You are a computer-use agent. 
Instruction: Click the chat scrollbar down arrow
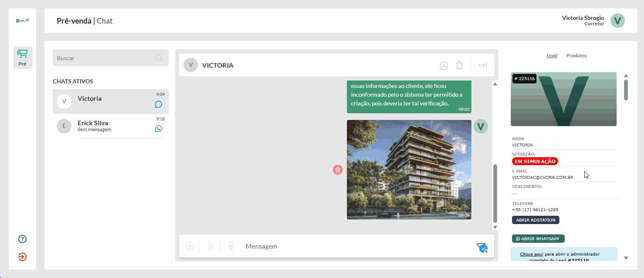coord(495,227)
